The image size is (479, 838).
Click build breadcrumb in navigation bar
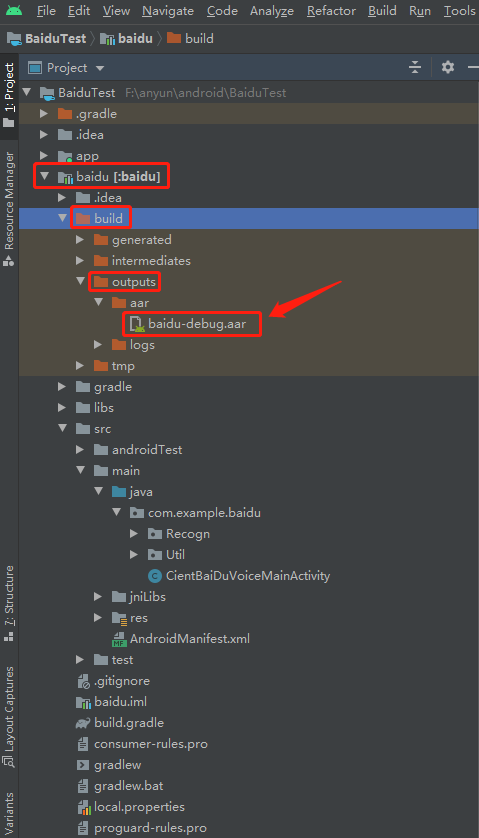(x=190, y=38)
